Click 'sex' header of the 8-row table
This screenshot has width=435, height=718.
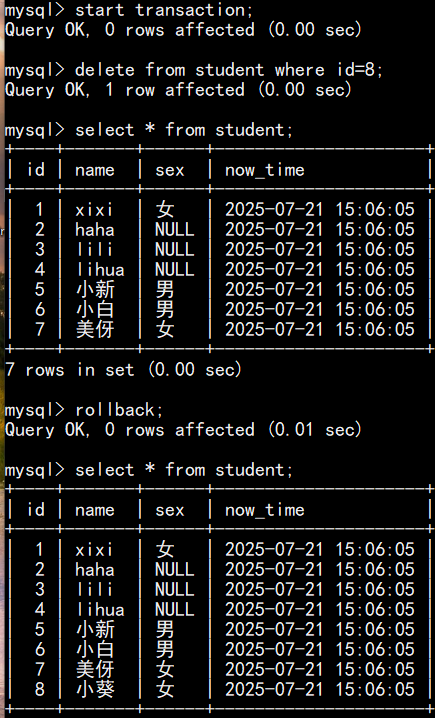(x=169, y=510)
